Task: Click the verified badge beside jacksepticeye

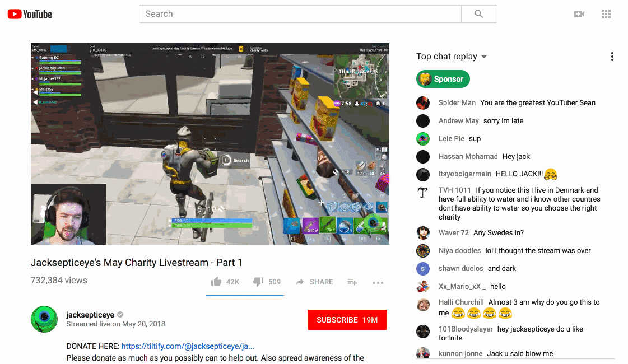Action: point(120,315)
